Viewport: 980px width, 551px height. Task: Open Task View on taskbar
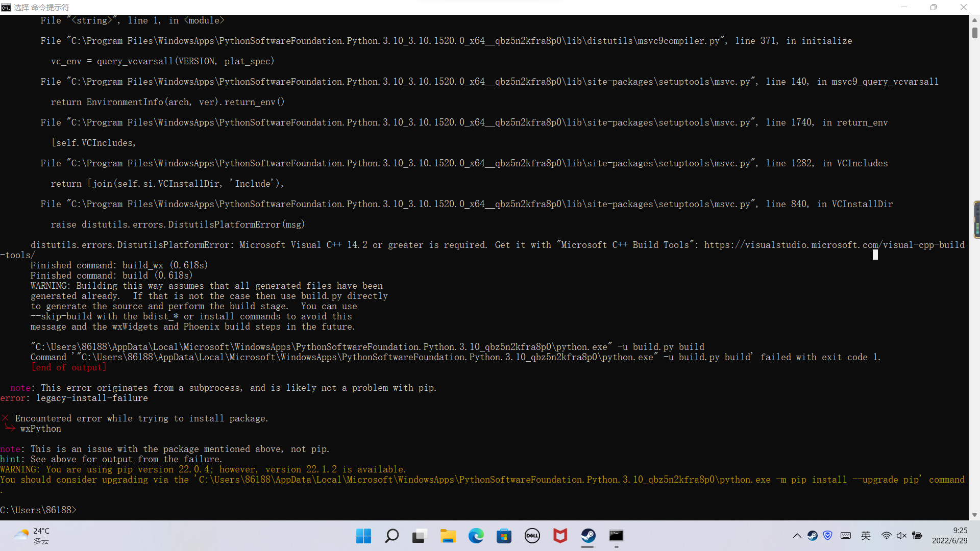420,536
